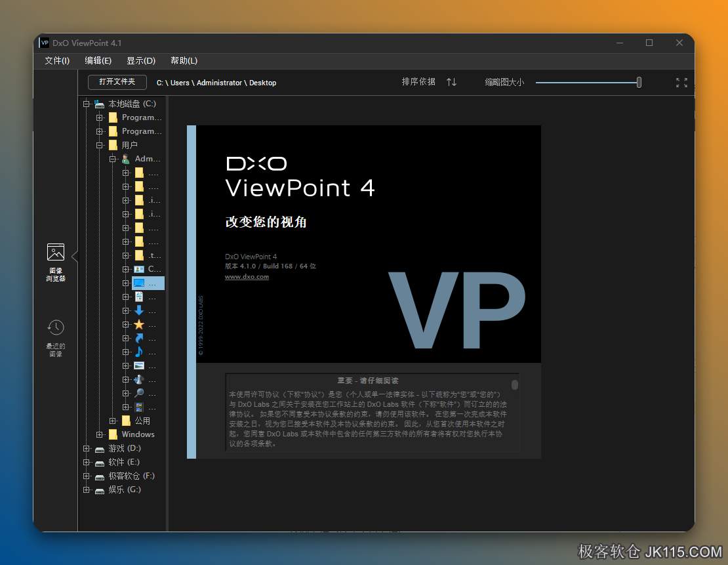Click the license agreement scrollbar thumb
Screen dimensions: 728x565
(514, 385)
